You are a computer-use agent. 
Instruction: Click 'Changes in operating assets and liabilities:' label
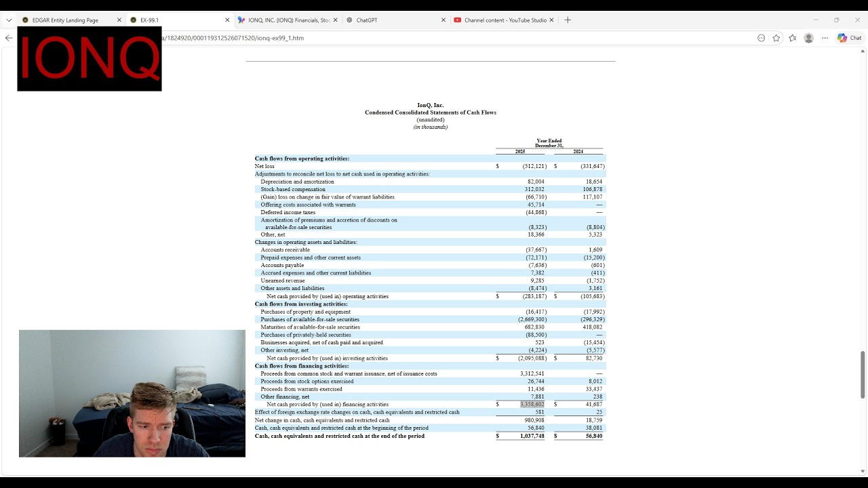click(x=306, y=242)
